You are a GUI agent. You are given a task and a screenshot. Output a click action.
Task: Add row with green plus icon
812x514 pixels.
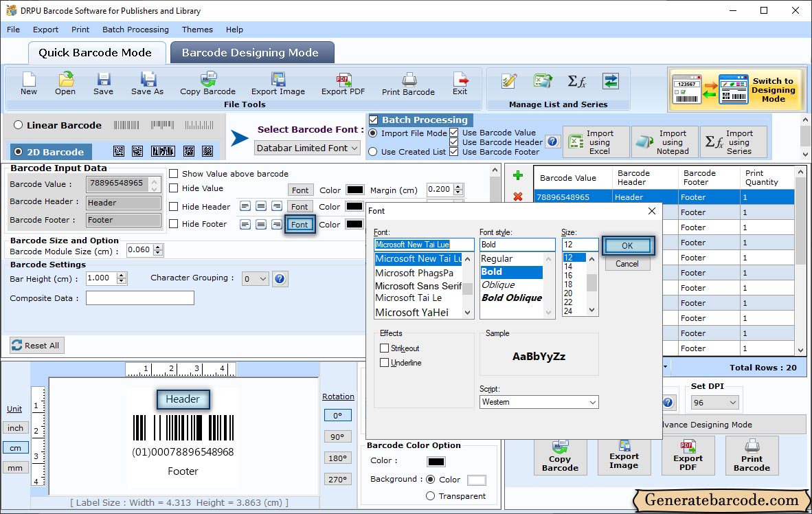(x=517, y=176)
